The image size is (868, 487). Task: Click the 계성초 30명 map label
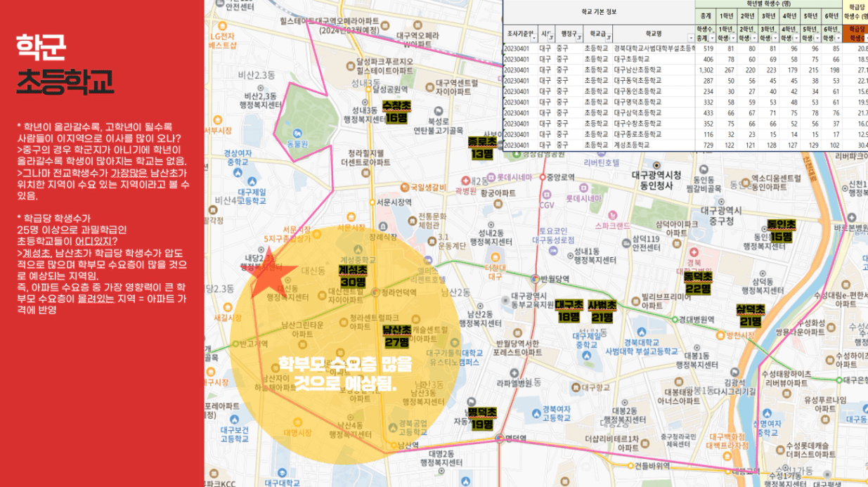click(x=353, y=275)
